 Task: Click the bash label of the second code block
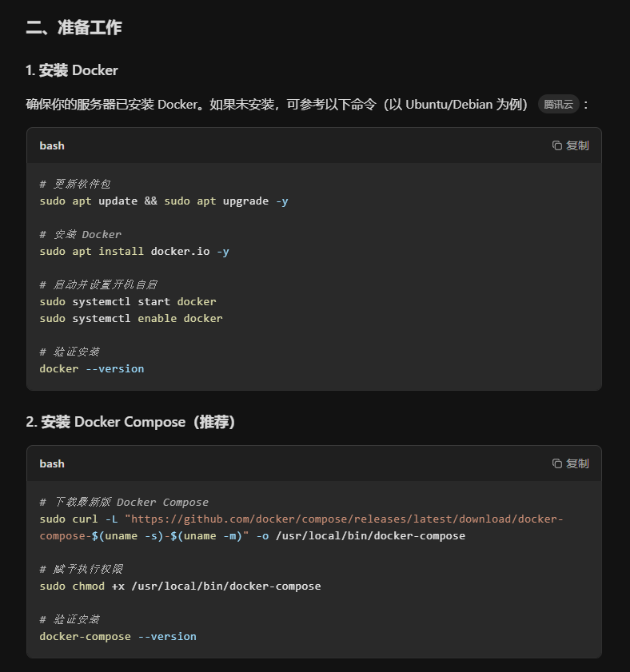pos(52,463)
